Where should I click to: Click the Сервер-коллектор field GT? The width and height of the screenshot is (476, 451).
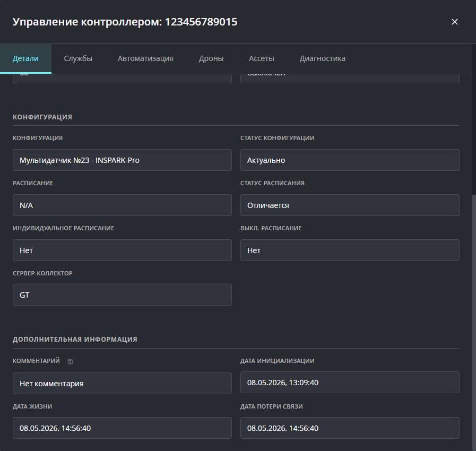coord(122,294)
